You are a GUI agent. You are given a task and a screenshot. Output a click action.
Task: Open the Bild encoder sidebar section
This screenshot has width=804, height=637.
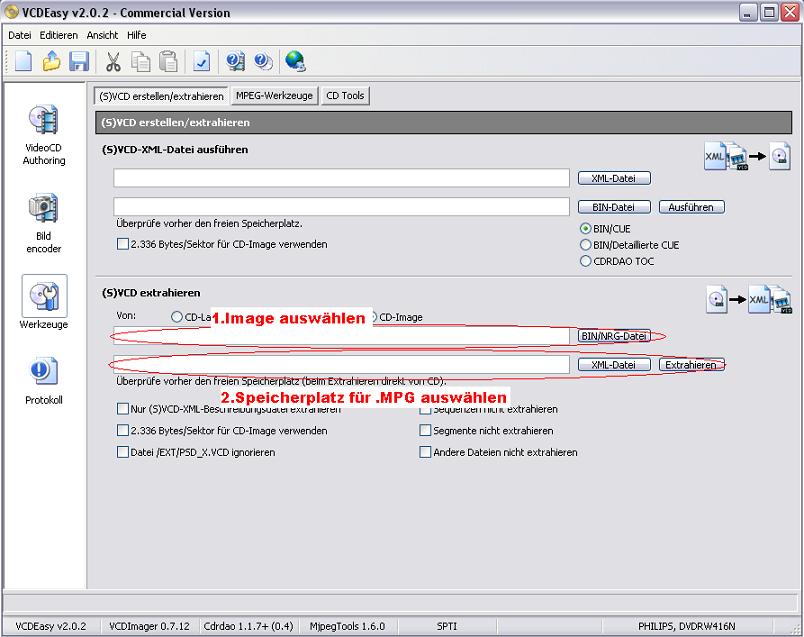44,223
